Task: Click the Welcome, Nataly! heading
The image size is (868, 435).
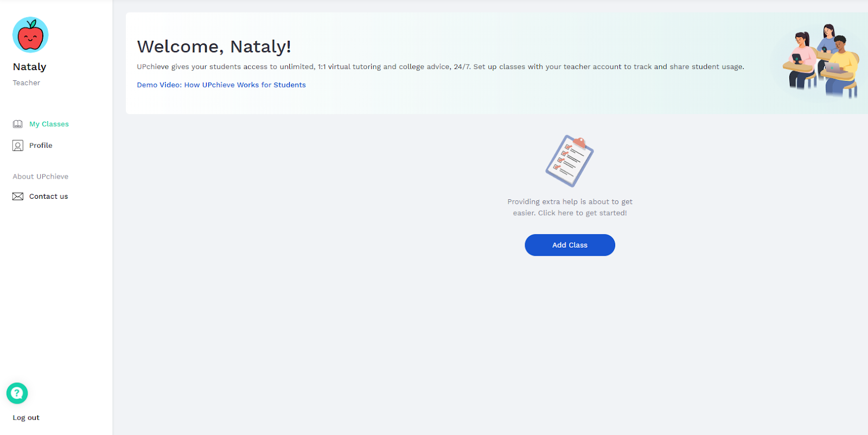Action: [214, 47]
